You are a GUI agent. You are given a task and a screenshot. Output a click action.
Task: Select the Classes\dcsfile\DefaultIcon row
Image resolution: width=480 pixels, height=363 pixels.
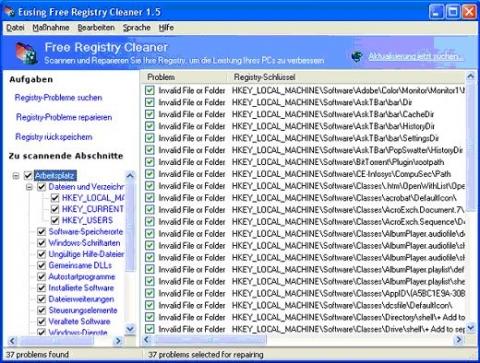[303, 305]
